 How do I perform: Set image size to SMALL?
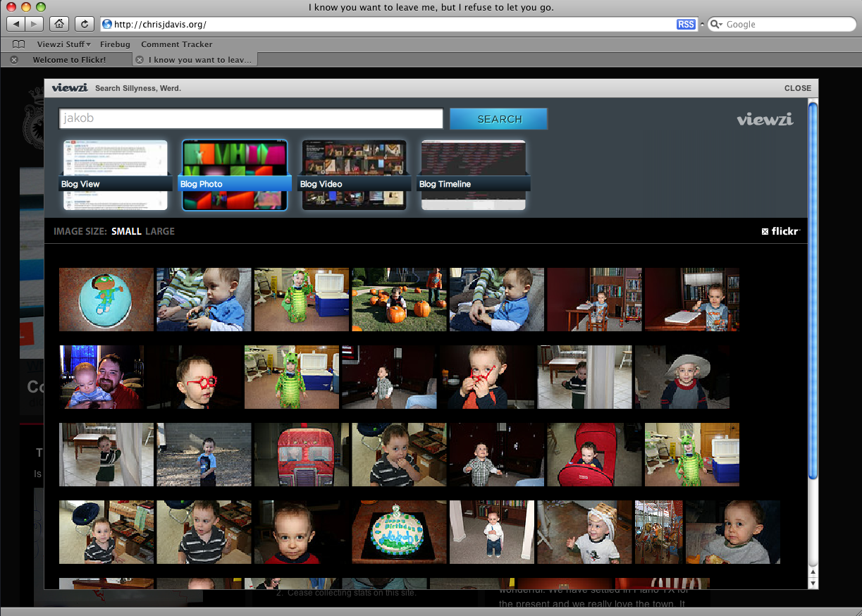click(x=126, y=231)
